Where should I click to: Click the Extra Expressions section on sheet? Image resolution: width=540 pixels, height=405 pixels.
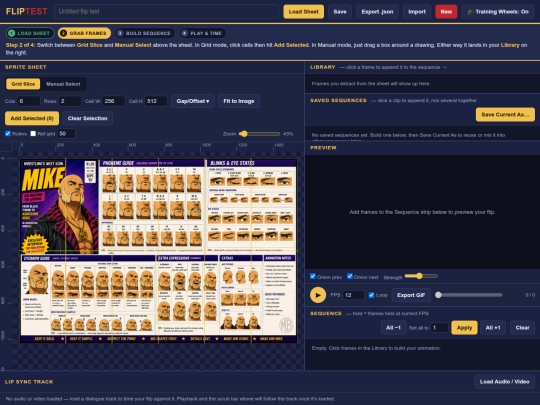point(187,295)
